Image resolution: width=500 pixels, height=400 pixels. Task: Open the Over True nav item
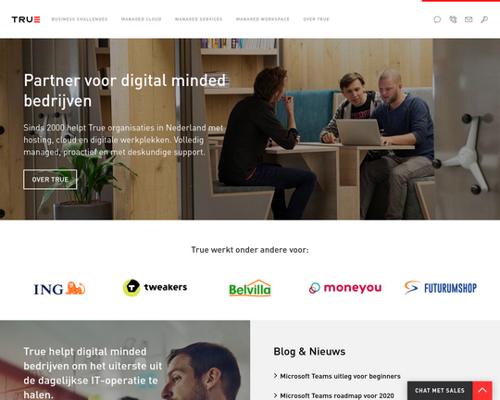coord(316,19)
